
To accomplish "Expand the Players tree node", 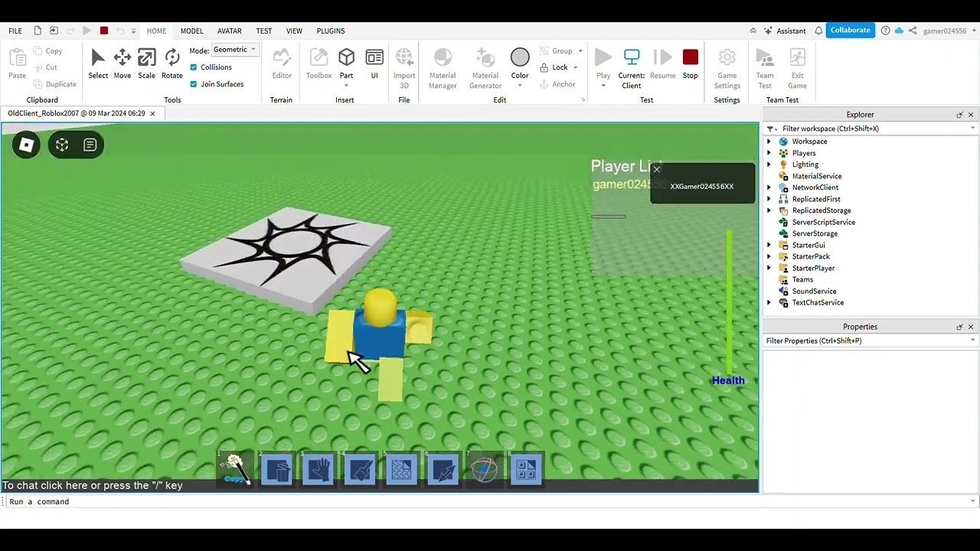I will coord(769,153).
